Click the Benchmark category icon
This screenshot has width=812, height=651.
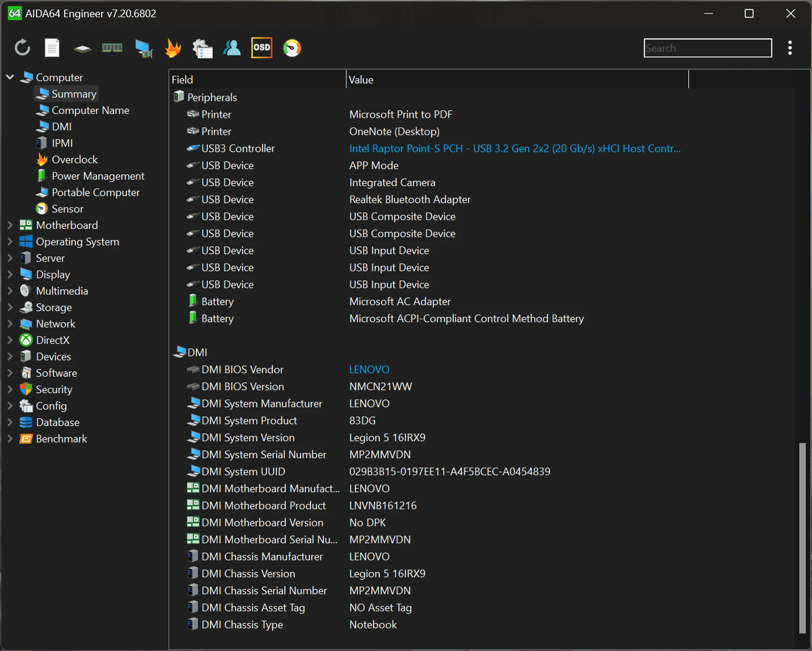(x=26, y=438)
